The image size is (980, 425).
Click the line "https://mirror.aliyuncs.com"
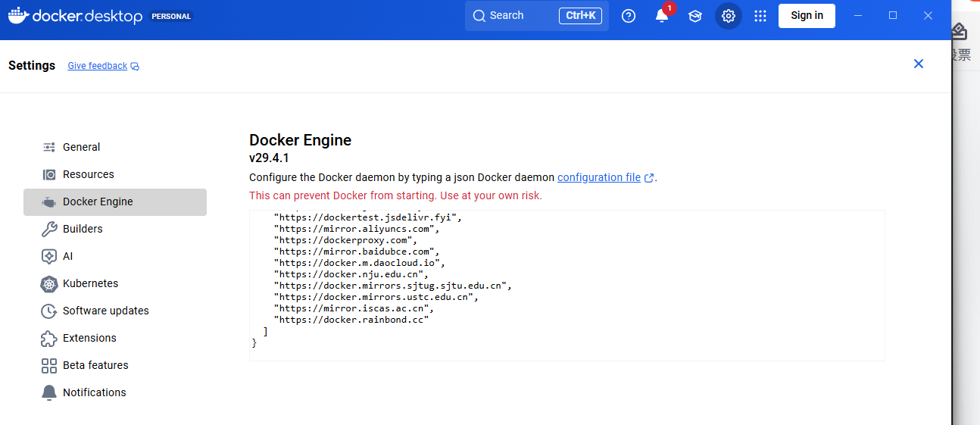coord(356,229)
